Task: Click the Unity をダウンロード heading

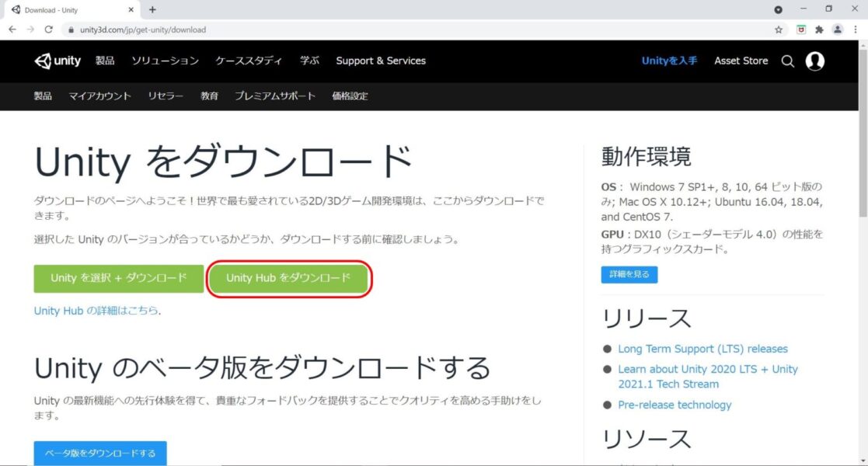Action: (224, 162)
